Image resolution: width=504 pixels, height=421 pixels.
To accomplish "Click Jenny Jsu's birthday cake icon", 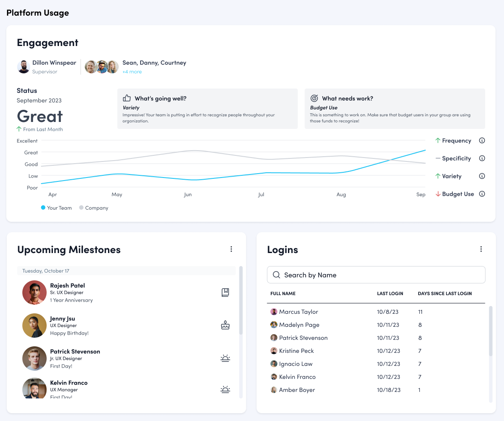I will tap(225, 325).
